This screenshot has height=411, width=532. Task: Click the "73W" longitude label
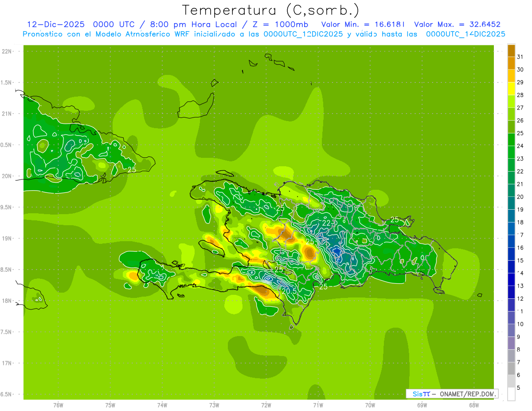(x=214, y=405)
